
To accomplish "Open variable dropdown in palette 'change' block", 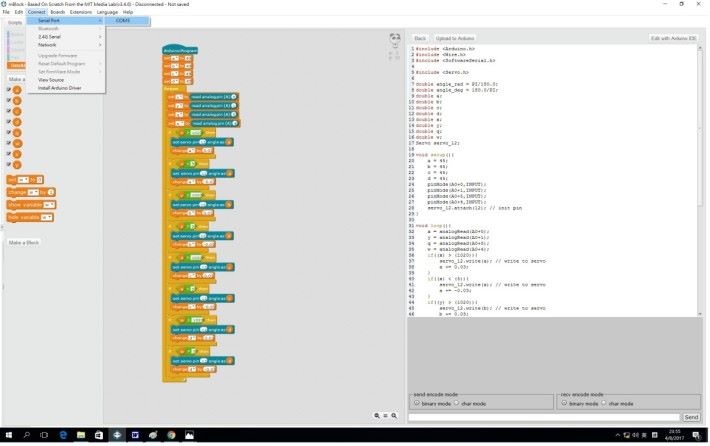I will click(x=33, y=192).
